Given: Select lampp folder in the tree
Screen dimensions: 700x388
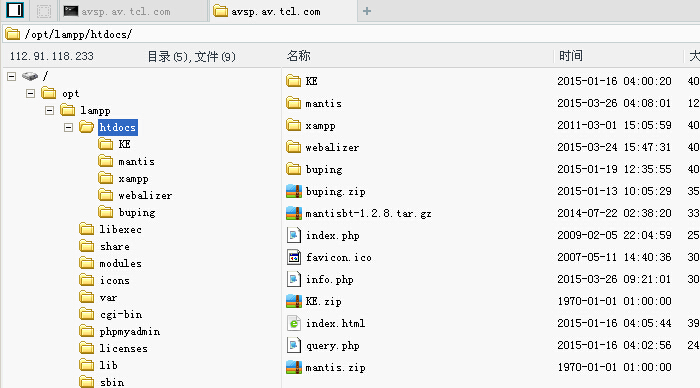Looking at the screenshot, I should pyautogui.click(x=95, y=110).
